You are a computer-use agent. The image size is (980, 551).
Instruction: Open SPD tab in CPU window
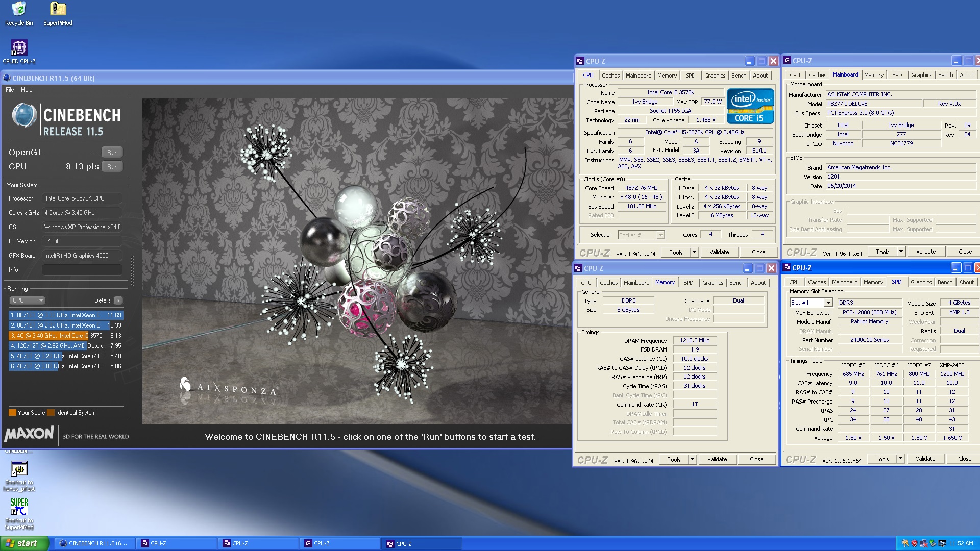[x=691, y=76]
